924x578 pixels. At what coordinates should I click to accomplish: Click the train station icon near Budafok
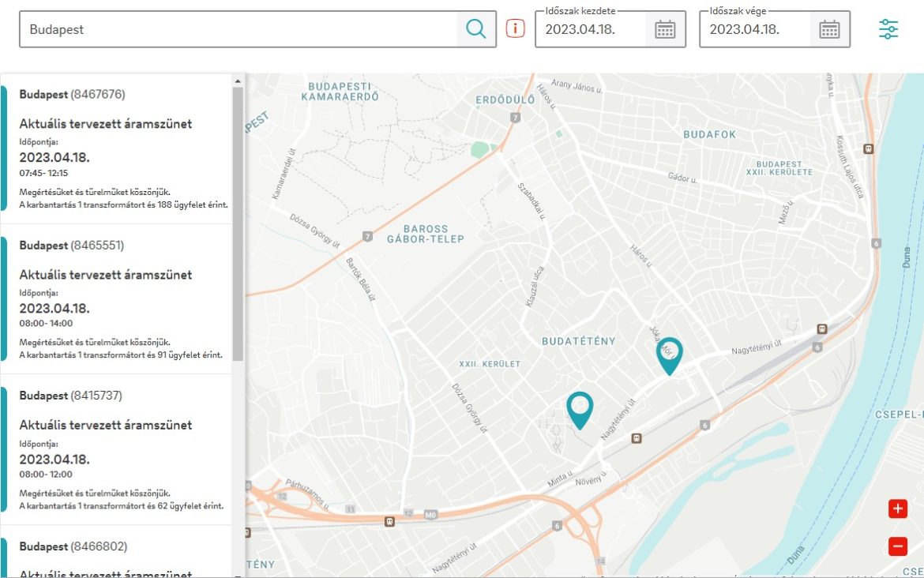869,148
